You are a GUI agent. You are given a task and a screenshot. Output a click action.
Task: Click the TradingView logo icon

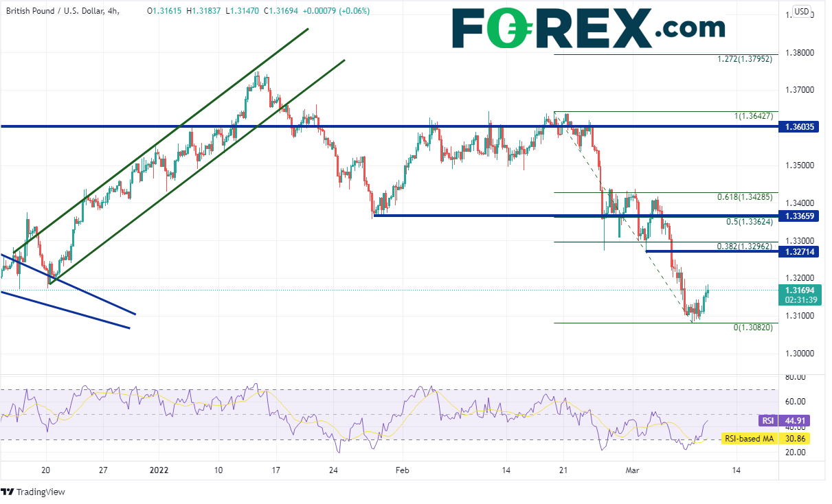coord(8,492)
